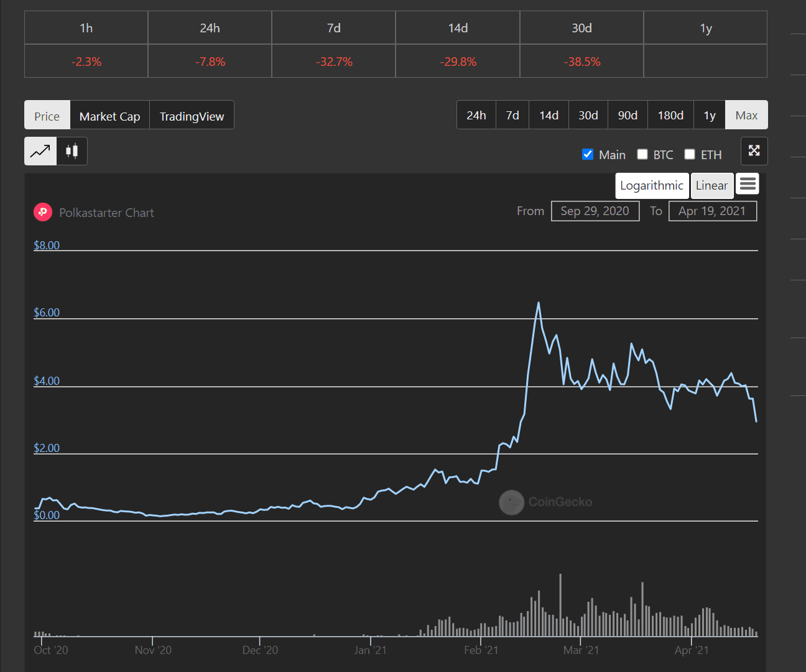Open the TradingView tab

tap(192, 116)
